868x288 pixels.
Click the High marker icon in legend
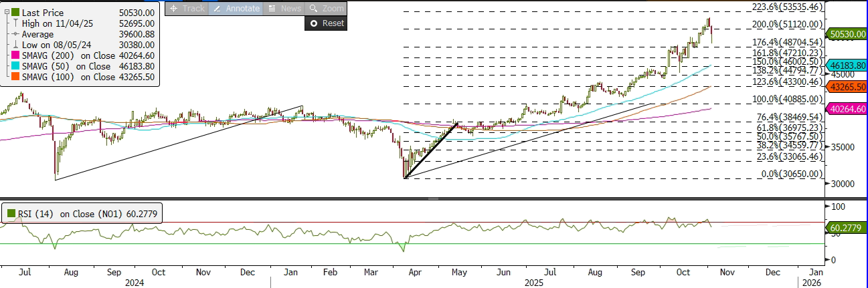pyautogui.click(x=15, y=23)
